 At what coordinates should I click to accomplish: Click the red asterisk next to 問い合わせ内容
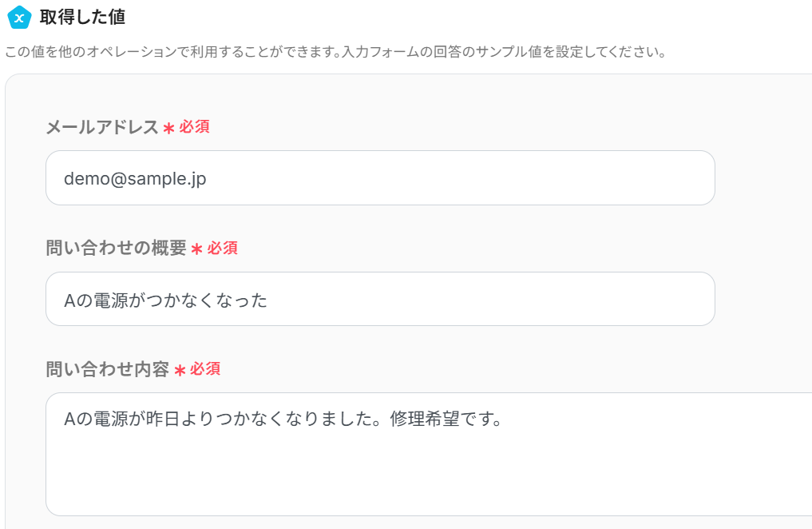[180, 370]
